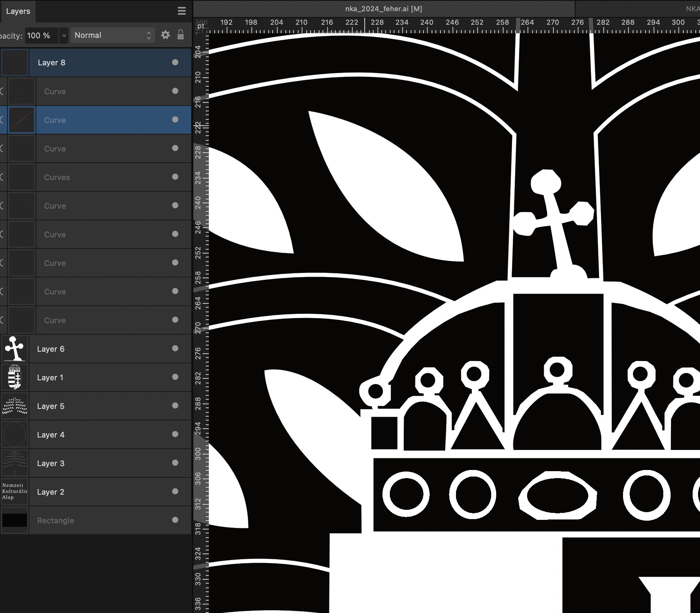Toggle visibility of Layer 1

175,377
